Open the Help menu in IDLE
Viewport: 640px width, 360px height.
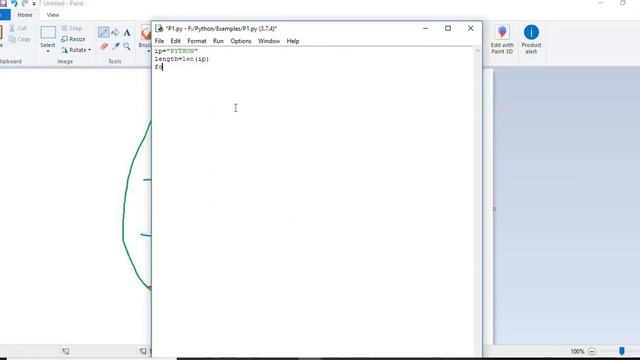(293, 41)
